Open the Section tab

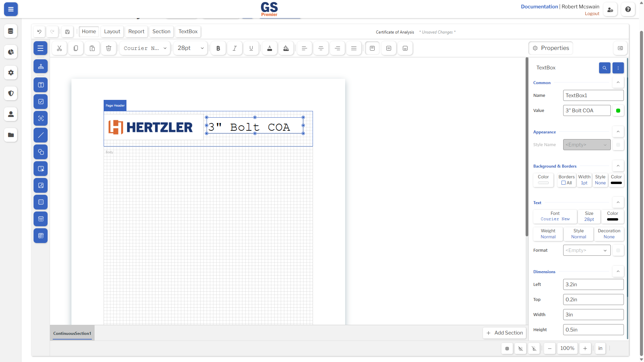[161, 32]
